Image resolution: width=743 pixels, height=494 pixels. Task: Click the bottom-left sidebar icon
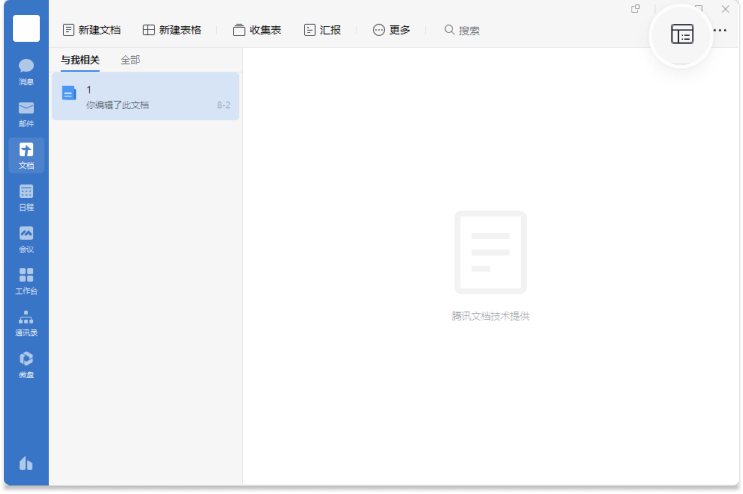click(26, 463)
